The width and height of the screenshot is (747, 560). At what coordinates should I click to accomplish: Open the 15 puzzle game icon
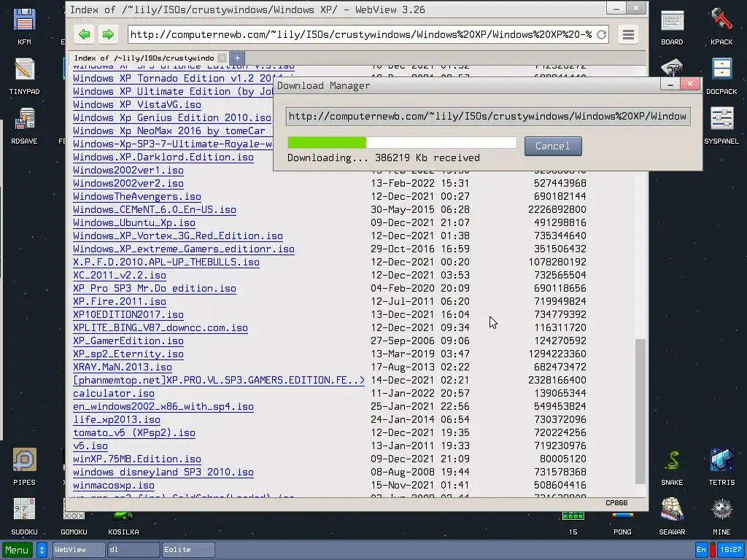pyautogui.click(x=573, y=523)
